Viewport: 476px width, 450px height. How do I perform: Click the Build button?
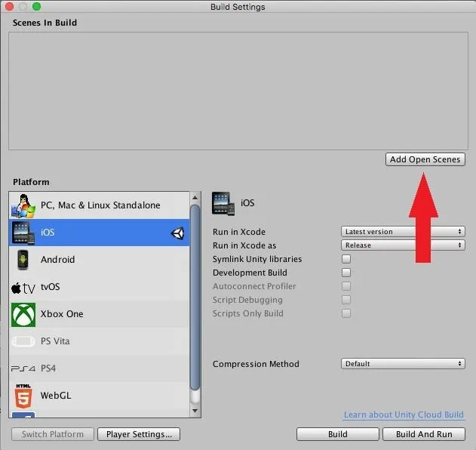pos(337,434)
